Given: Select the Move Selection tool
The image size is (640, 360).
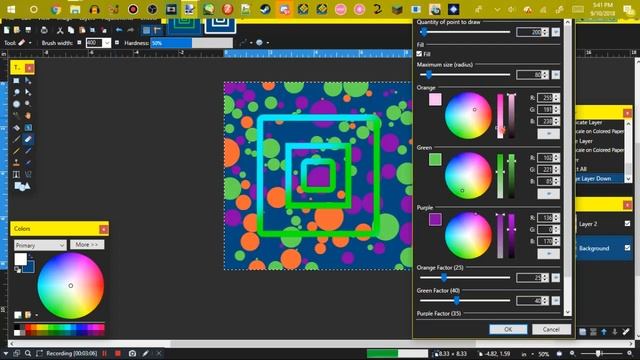Looking at the screenshot, I should pos(28,92).
